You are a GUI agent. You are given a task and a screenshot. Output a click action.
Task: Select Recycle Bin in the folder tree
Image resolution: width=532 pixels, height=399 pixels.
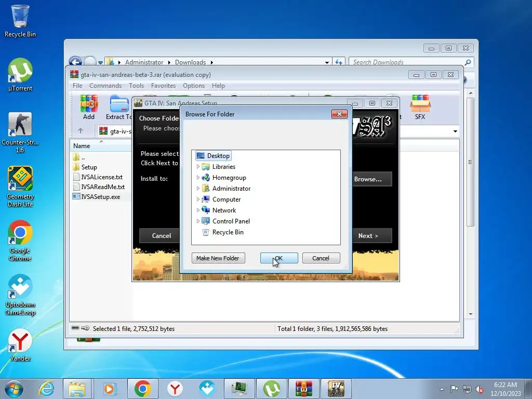228,232
